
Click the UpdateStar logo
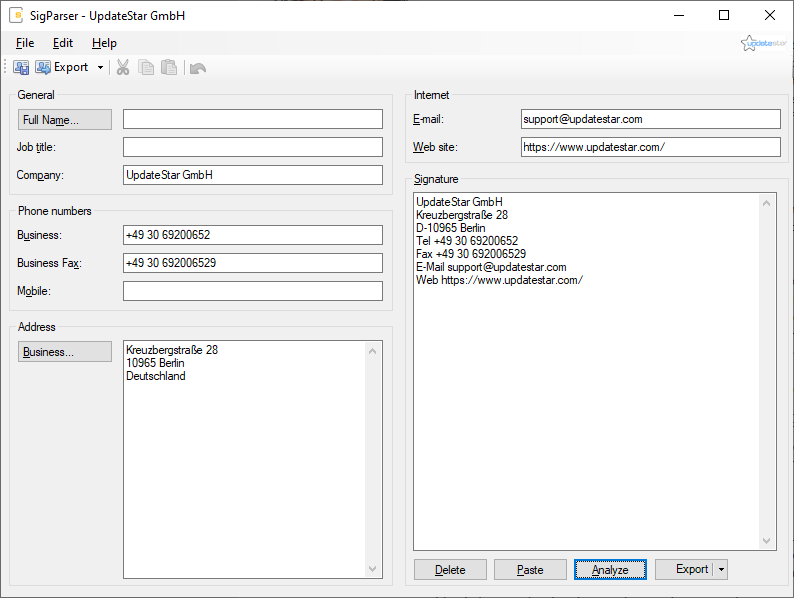(x=764, y=43)
